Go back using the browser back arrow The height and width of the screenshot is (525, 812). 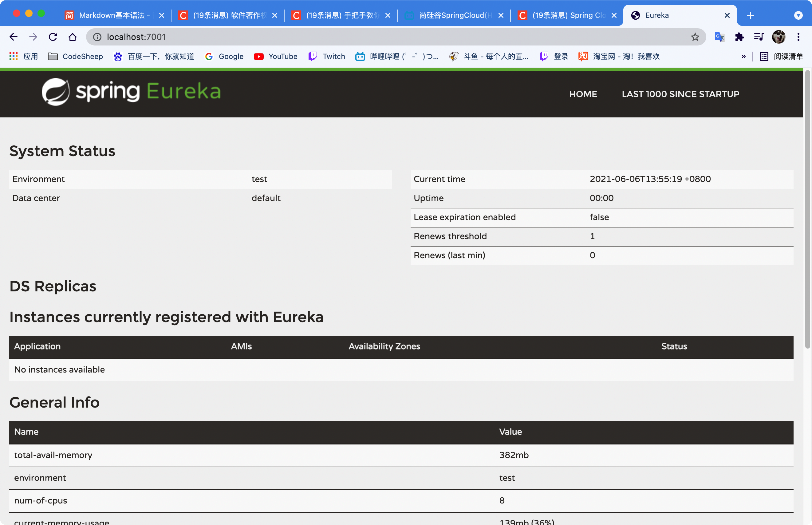[14, 37]
